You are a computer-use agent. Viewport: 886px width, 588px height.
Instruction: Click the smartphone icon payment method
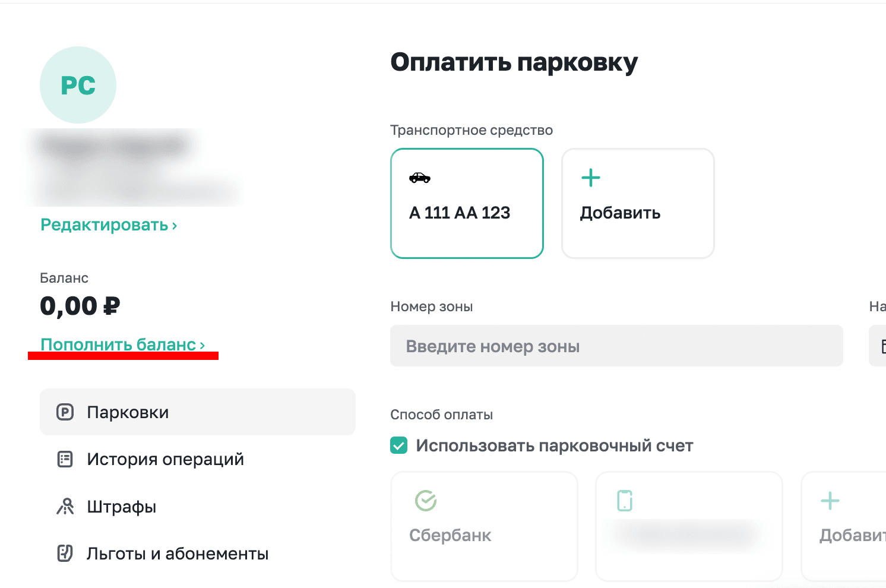(624, 501)
